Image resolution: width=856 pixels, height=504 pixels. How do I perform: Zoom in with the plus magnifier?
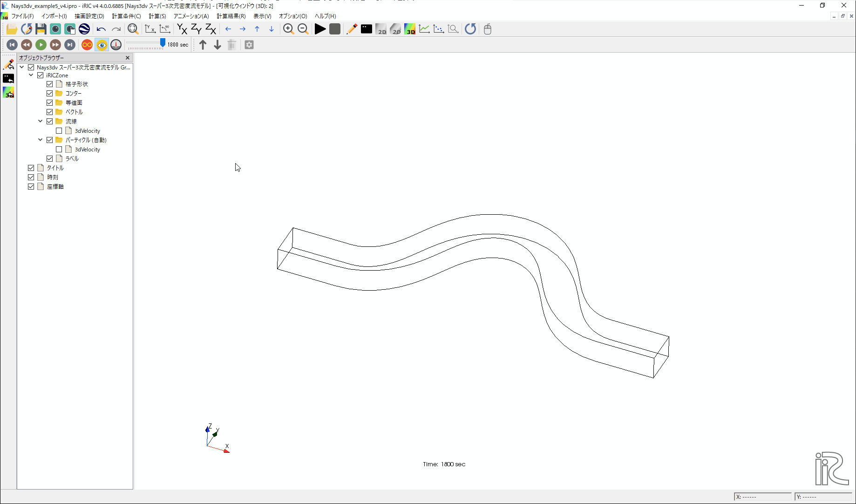coord(288,29)
